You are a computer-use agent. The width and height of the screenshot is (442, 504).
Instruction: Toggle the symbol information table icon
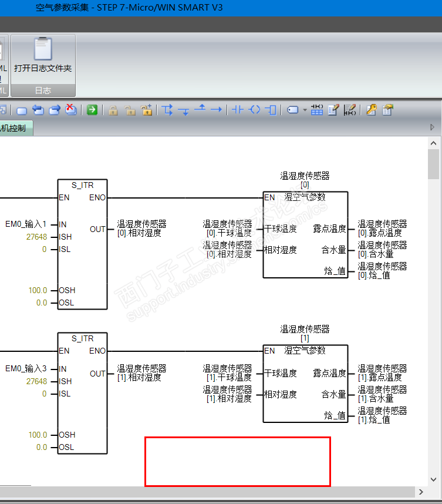(317, 110)
